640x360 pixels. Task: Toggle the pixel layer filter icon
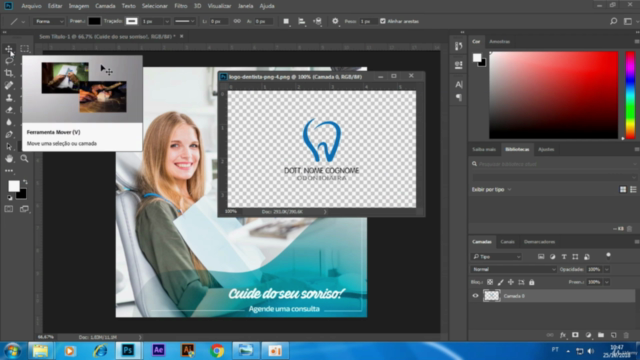pos(541,257)
